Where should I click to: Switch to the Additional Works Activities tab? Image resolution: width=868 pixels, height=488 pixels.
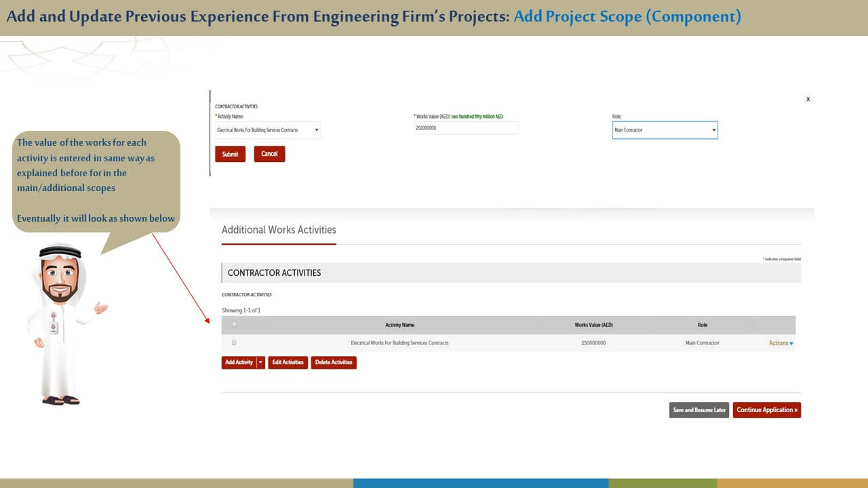point(279,230)
